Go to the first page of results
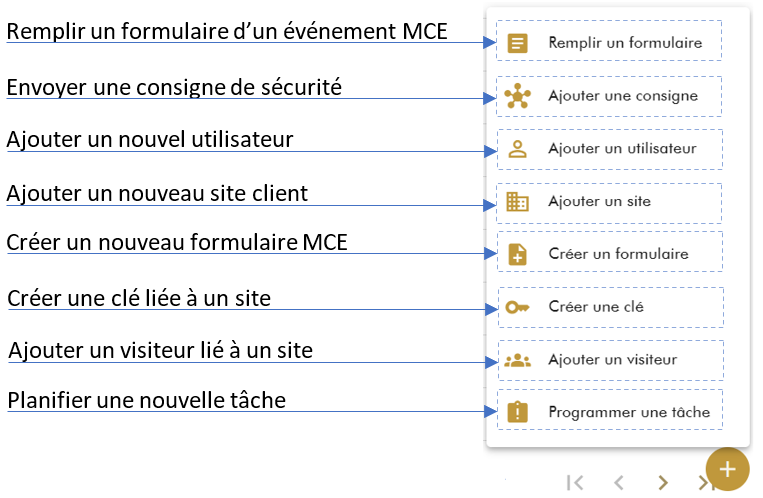This screenshot has height=498, width=763. click(575, 483)
